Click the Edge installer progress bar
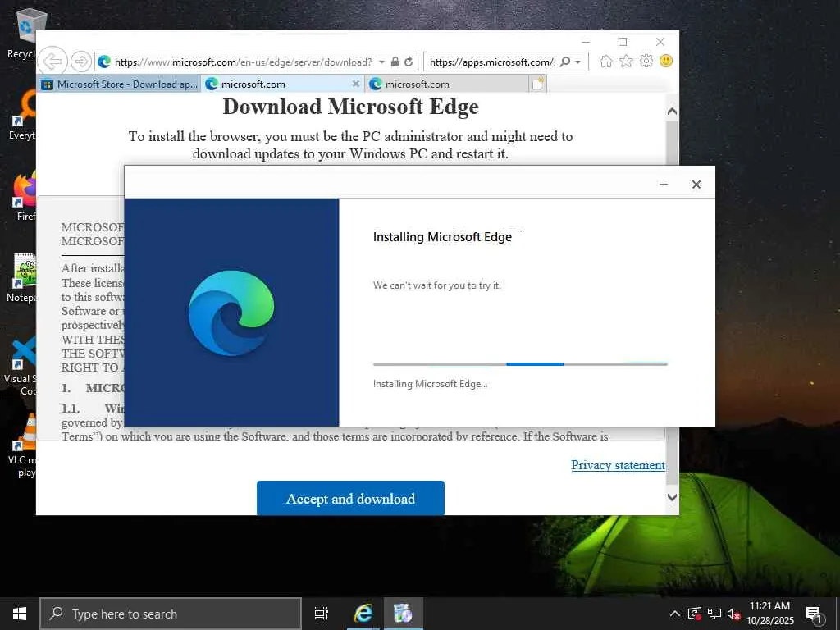The width and height of the screenshot is (840, 630). pos(520,363)
